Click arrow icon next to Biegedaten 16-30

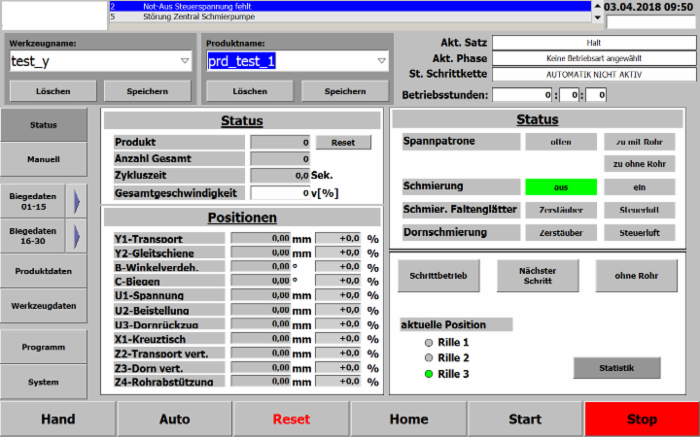pyautogui.click(x=81, y=235)
